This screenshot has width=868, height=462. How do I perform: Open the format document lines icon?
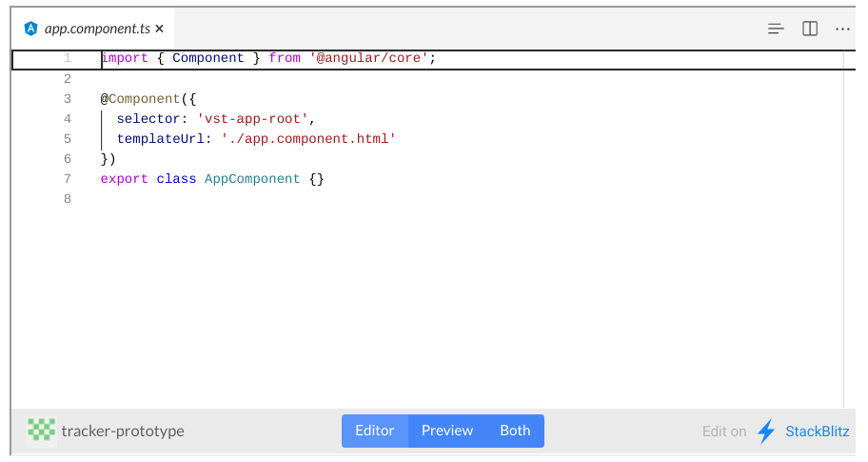[776, 29]
